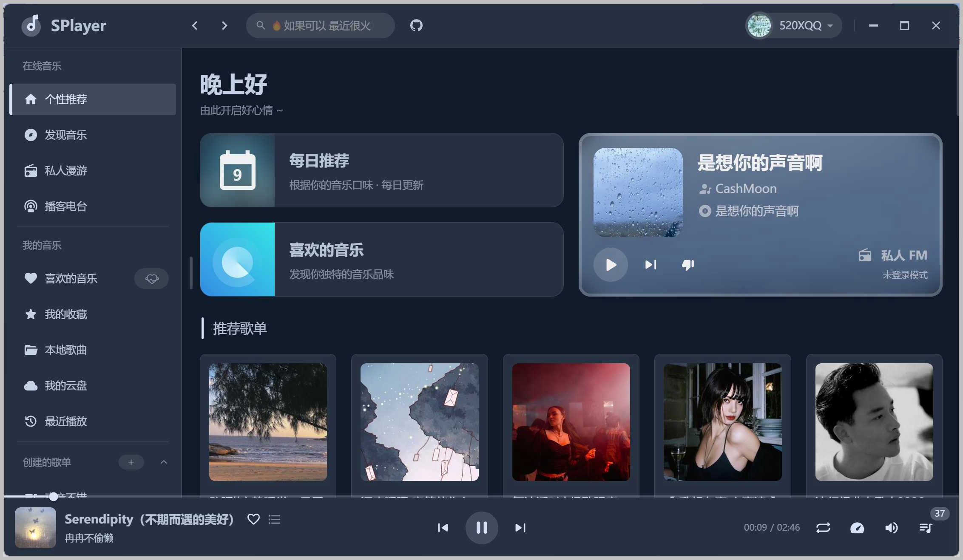This screenshot has height=560, width=963.
Task: Collapse the 创建的歌单 section
Action: pos(164,462)
